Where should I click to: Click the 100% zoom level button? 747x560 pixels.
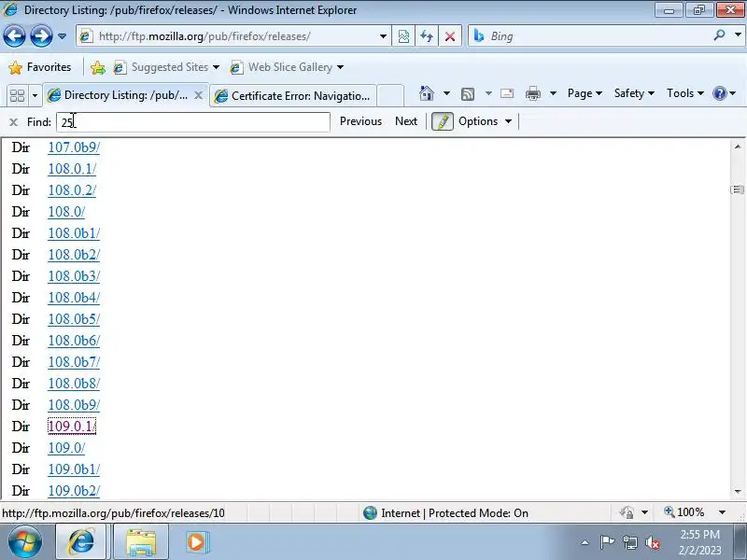click(684, 512)
